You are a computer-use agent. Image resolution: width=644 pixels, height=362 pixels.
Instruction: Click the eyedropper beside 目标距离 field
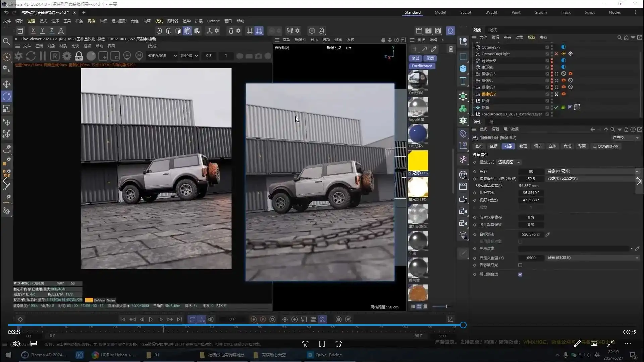click(548, 234)
